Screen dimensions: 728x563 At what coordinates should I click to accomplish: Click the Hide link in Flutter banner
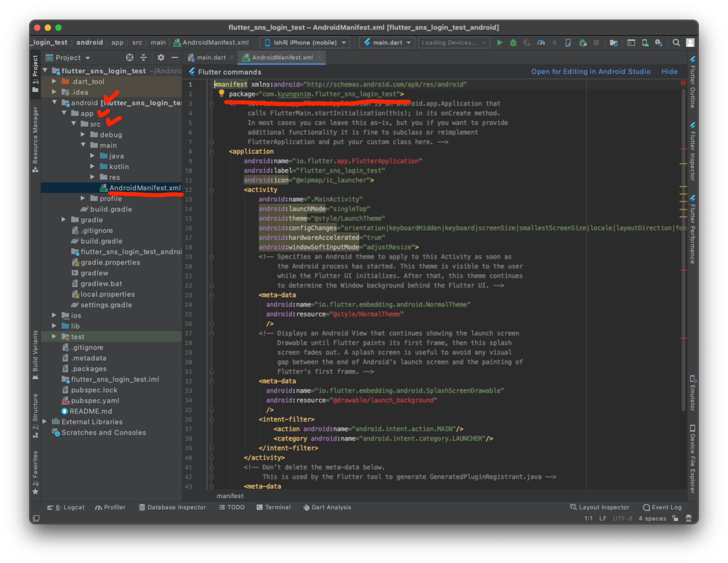pos(669,72)
